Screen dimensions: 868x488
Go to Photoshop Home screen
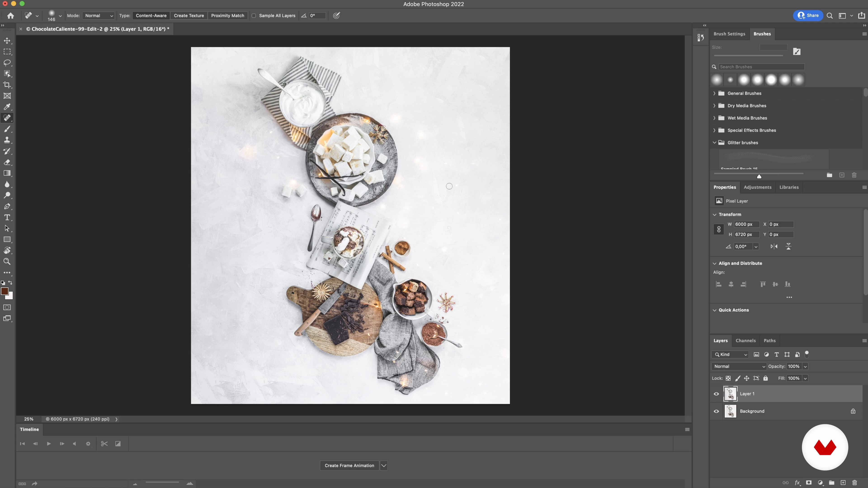10,16
